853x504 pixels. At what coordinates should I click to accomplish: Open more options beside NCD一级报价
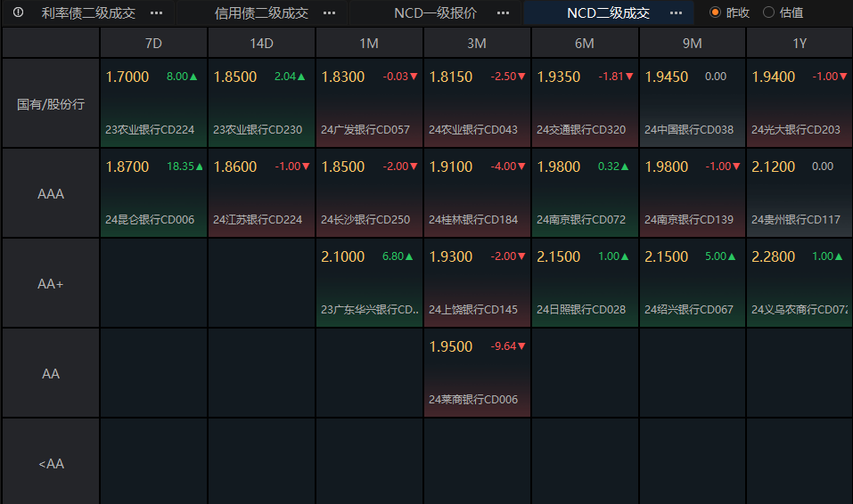[x=504, y=13]
